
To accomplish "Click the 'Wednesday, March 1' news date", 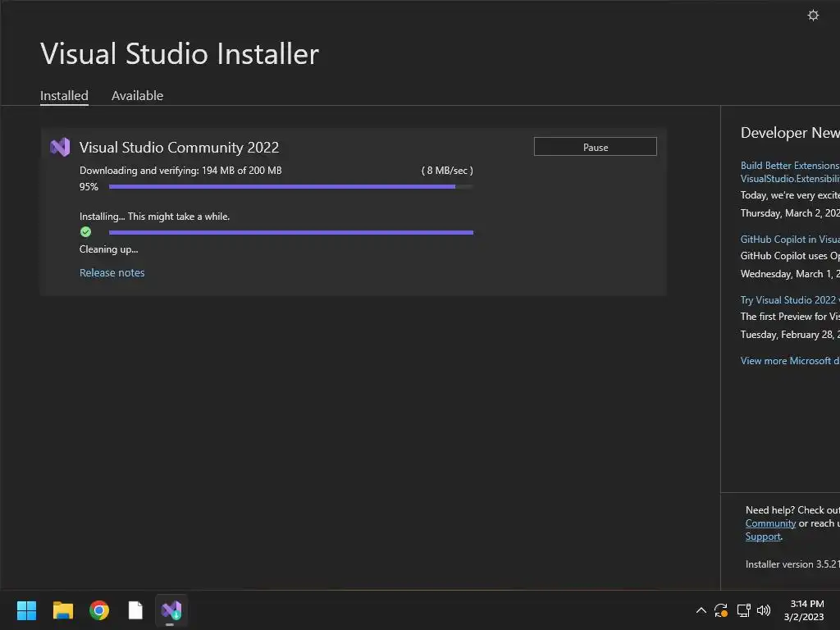I will click(790, 274).
